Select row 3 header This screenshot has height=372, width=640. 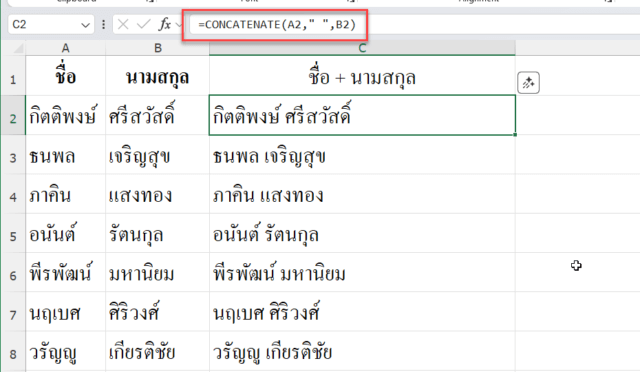click(x=13, y=155)
